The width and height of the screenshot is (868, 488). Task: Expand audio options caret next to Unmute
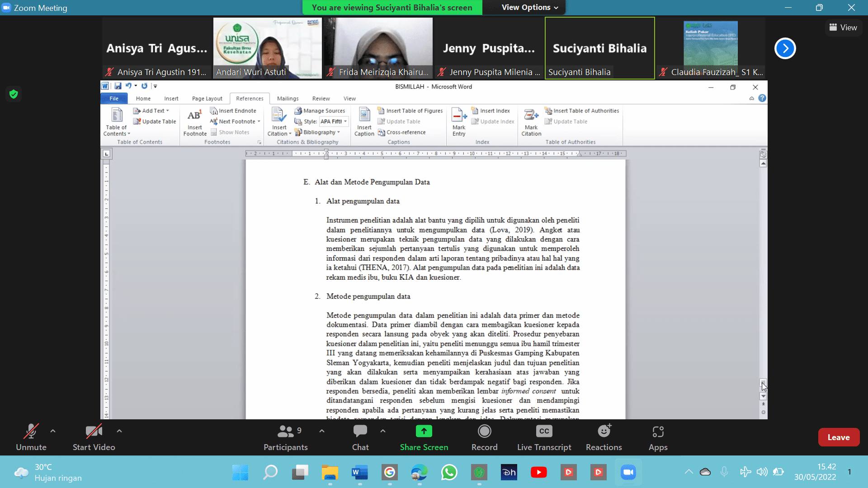[x=53, y=431]
